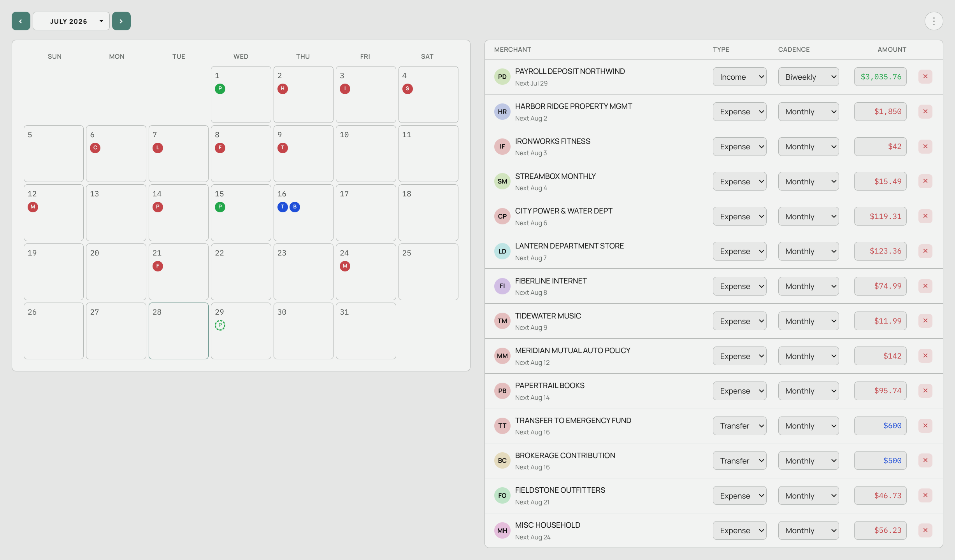Open Misc Household cadence dropdown
The height and width of the screenshot is (560, 955).
[808, 530]
